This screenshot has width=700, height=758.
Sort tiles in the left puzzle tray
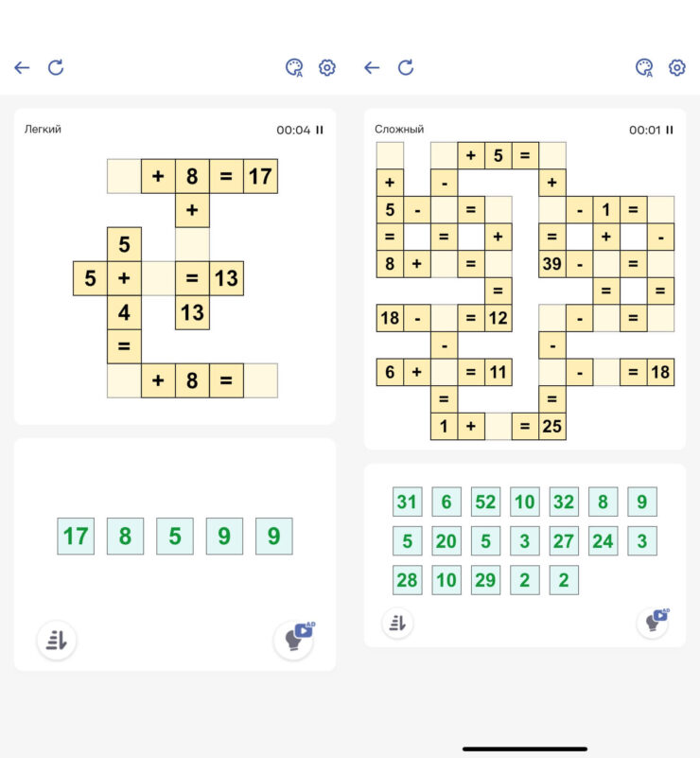click(57, 641)
